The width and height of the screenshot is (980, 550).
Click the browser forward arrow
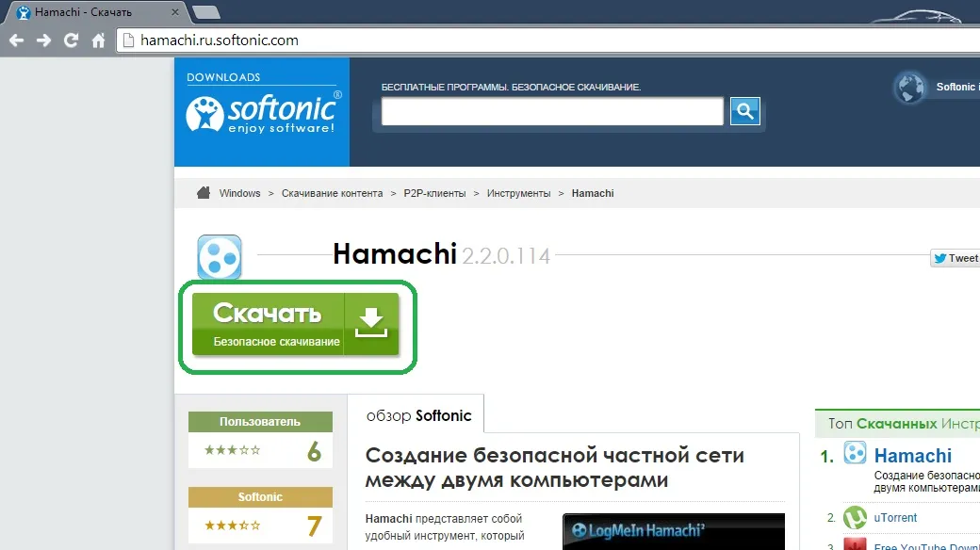tap(43, 40)
